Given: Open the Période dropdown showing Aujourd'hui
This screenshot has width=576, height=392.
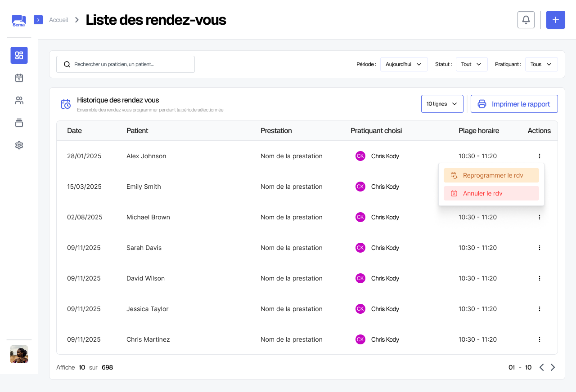Looking at the screenshot, I should click(404, 64).
